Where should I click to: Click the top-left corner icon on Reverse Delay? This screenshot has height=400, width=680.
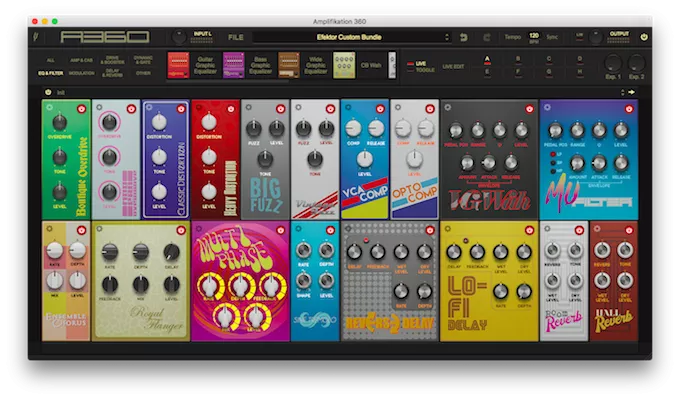tap(348, 229)
